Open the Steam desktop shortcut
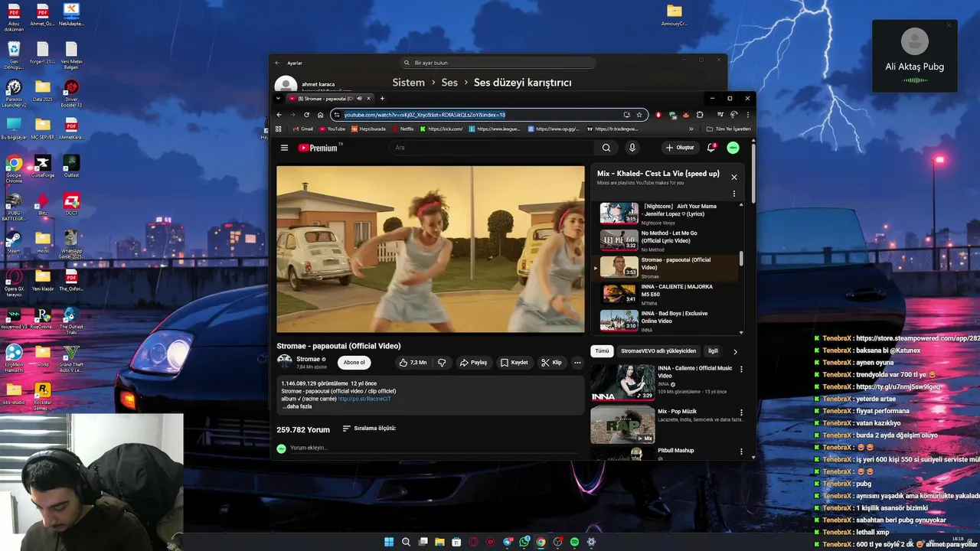The image size is (980, 551). coord(14,241)
